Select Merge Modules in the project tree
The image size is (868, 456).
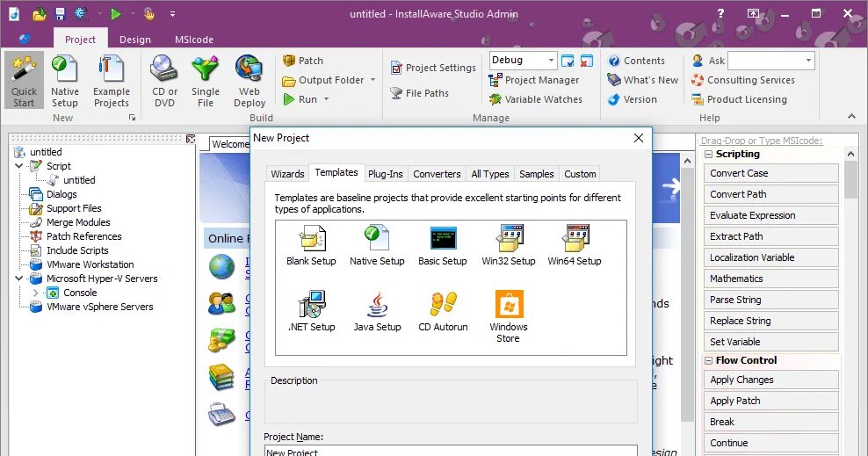point(78,222)
